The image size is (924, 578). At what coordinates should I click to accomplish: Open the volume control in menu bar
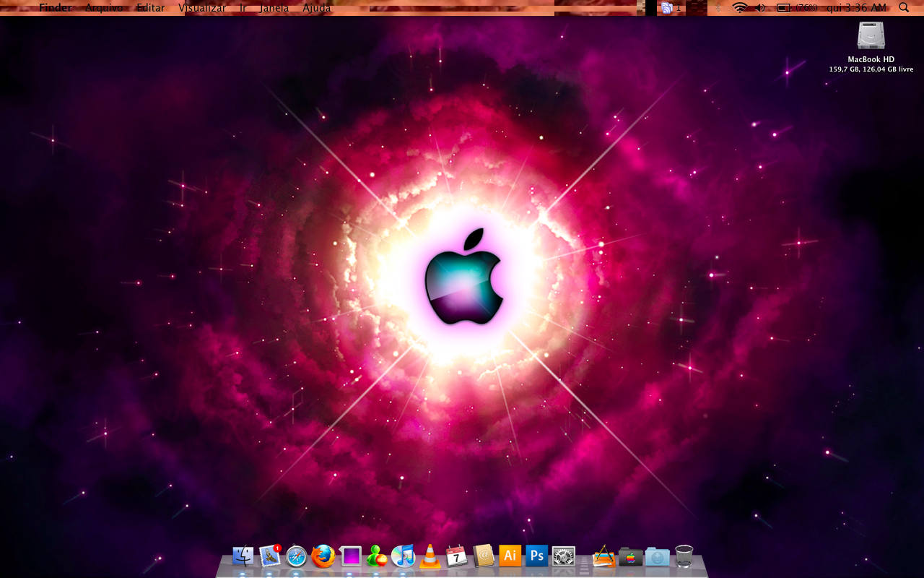760,7
